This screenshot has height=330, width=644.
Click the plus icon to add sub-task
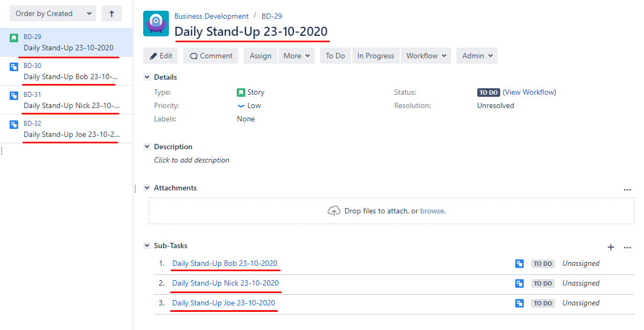pos(611,247)
